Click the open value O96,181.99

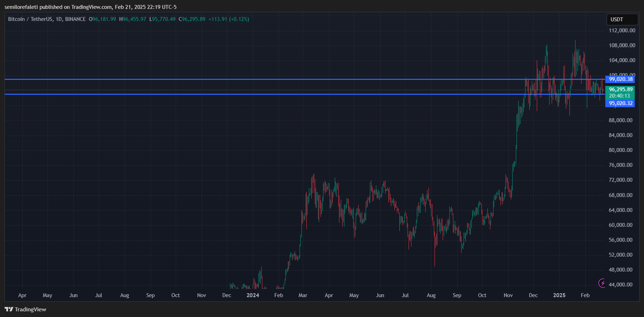click(x=102, y=19)
